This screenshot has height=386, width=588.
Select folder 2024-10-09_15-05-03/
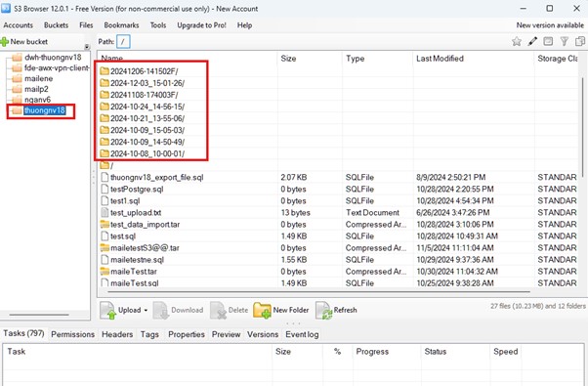point(147,130)
